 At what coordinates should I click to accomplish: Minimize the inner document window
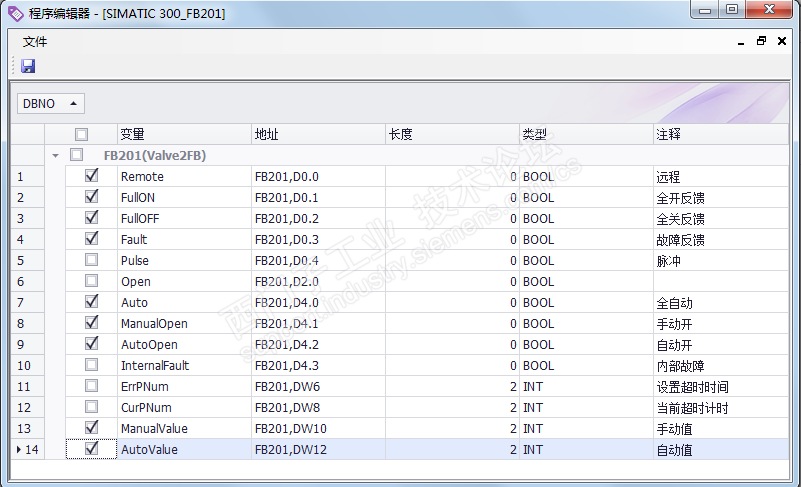click(x=741, y=42)
